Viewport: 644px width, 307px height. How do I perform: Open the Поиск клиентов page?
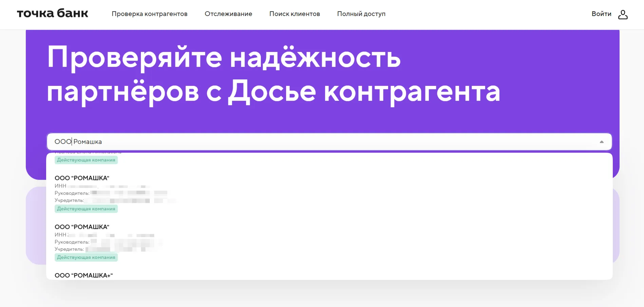click(x=294, y=14)
